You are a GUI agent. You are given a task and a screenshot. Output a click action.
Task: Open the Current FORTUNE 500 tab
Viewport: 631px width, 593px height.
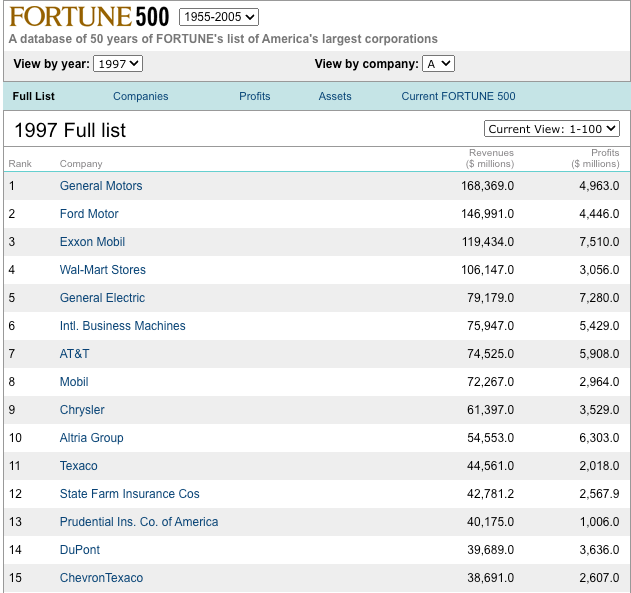point(458,96)
